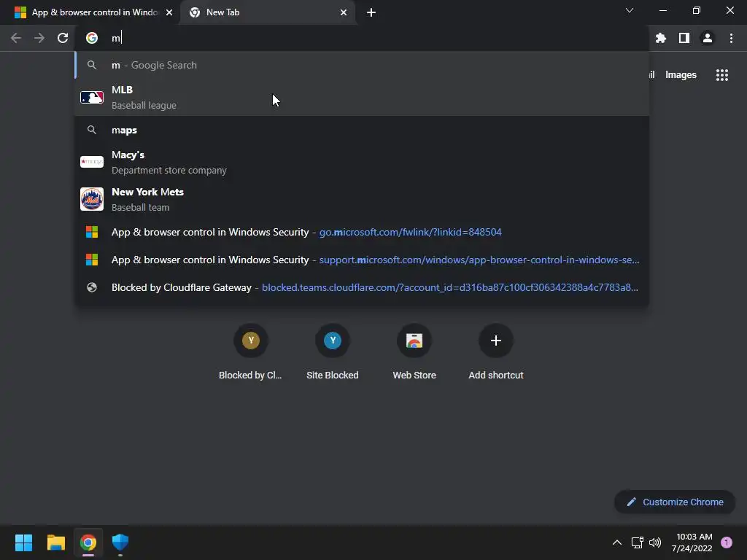The height and width of the screenshot is (560, 747).
Task: Open the Extensions puzzle icon
Action: pyautogui.click(x=661, y=38)
